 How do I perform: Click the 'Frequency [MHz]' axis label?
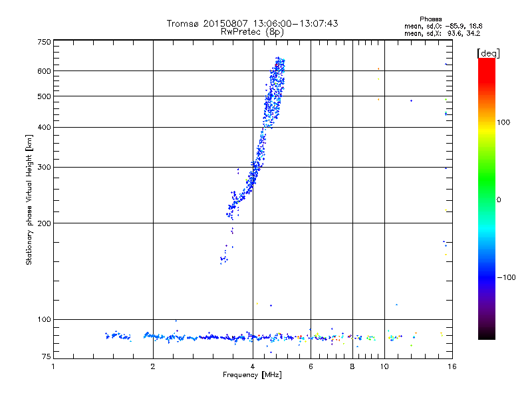pyautogui.click(x=252, y=375)
